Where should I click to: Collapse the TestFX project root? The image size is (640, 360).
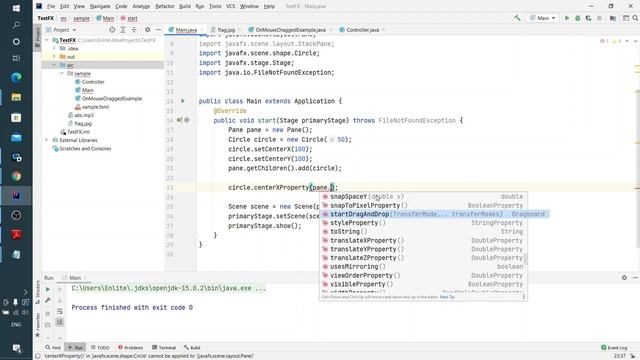click(x=47, y=40)
